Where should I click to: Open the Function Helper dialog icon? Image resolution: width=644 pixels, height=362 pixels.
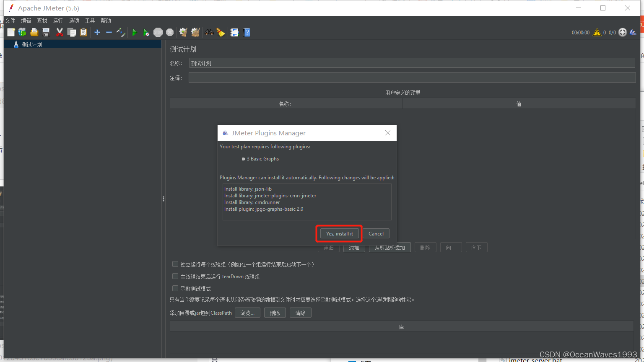point(234,32)
